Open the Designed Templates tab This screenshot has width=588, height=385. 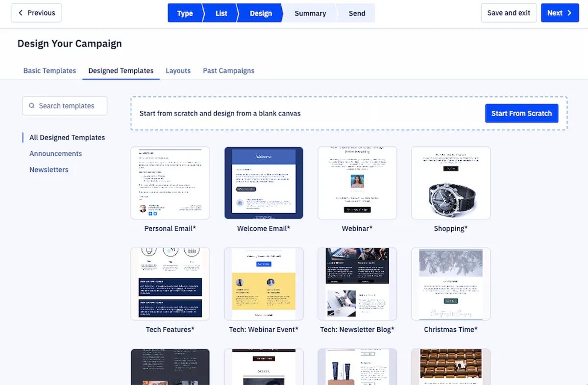[121, 71]
